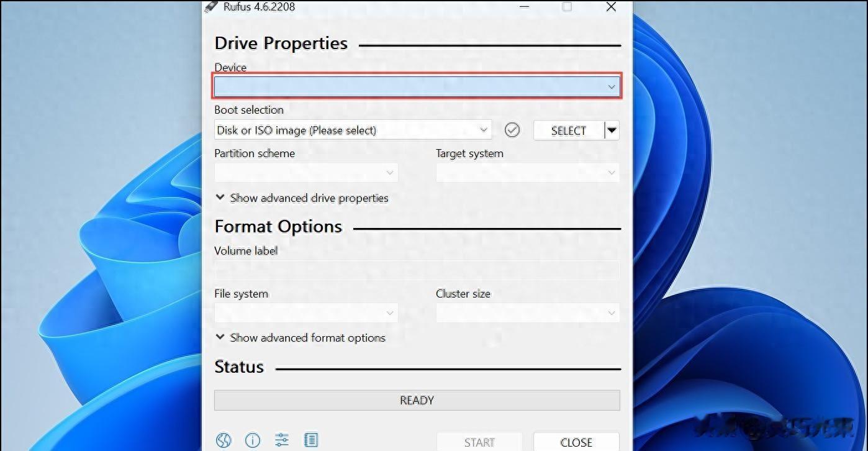Open the split arrow next to SELECT
Image resolution: width=868 pixels, height=451 pixels.
point(612,130)
